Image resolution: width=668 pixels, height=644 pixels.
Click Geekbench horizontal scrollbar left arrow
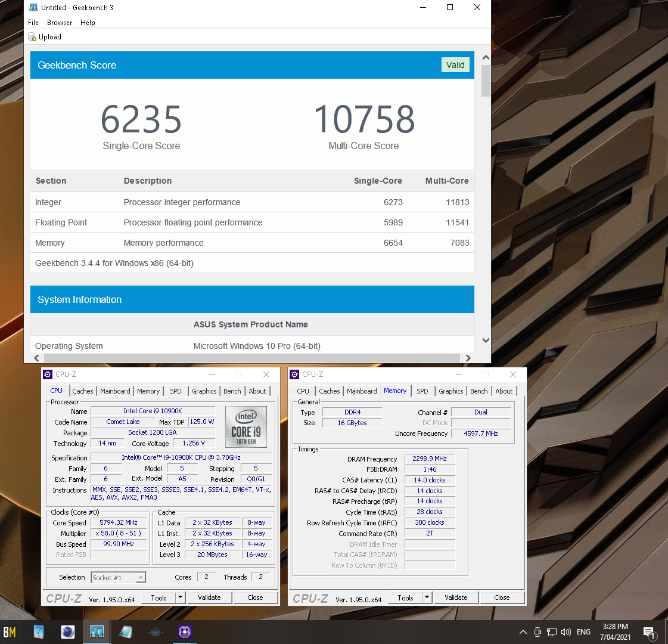(36, 358)
